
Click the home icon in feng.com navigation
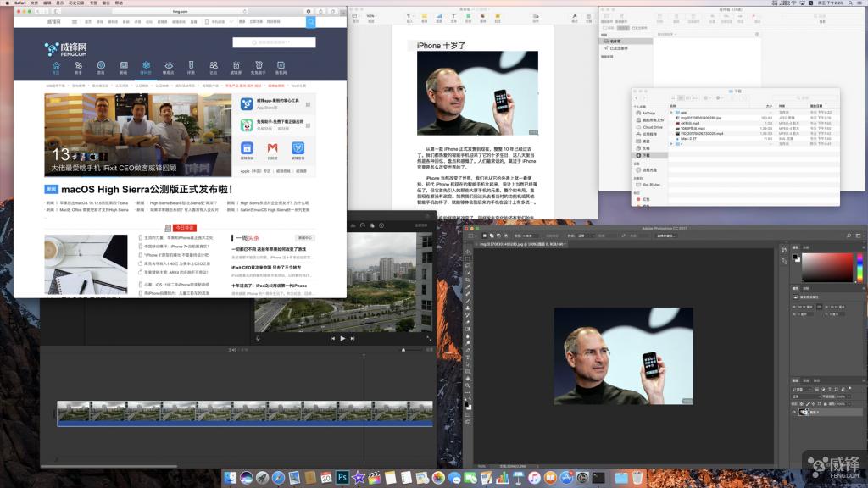coord(56,67)
